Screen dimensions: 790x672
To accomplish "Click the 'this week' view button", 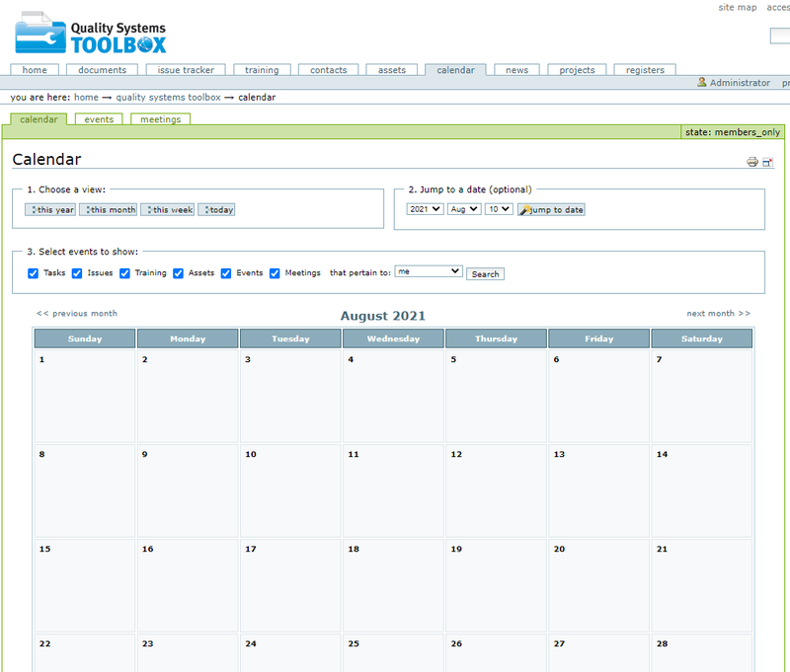I will (x=168, y=210).
